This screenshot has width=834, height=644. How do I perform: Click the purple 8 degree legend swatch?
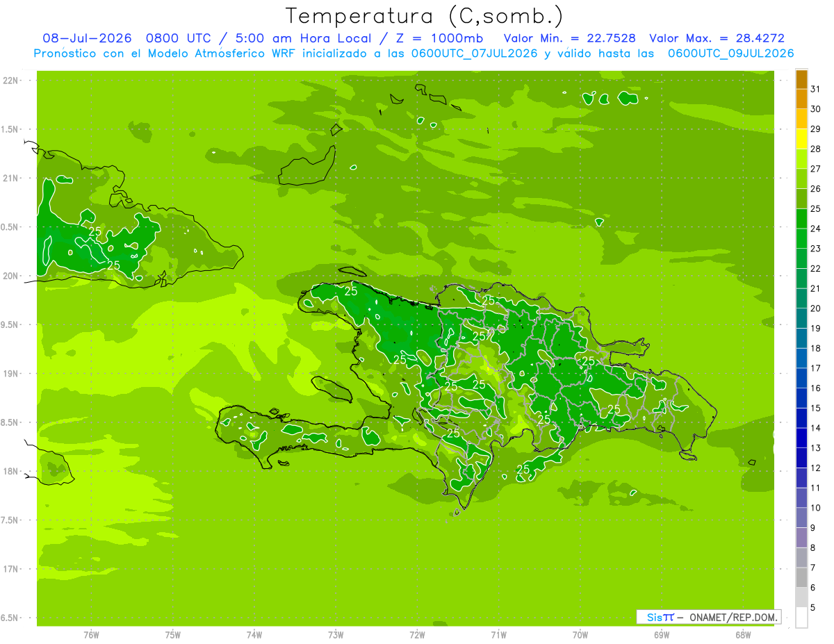point(801,538)
